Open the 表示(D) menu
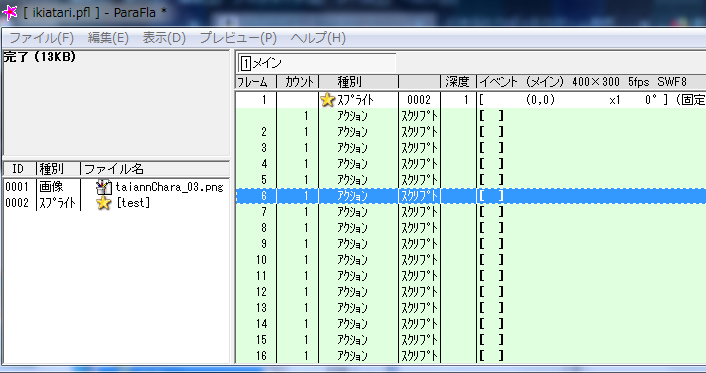This screenshot has height=373, width=706. (x=164, y=38)
